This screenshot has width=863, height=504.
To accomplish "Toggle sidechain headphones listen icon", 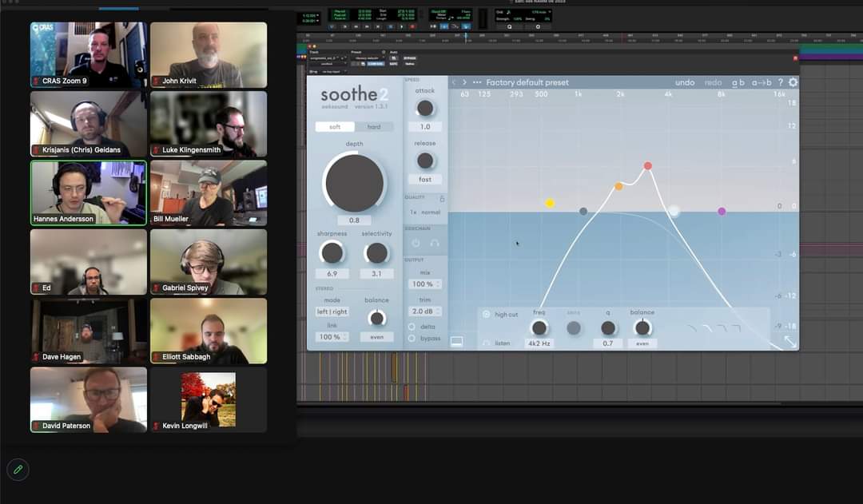I will tap(435, 243).
